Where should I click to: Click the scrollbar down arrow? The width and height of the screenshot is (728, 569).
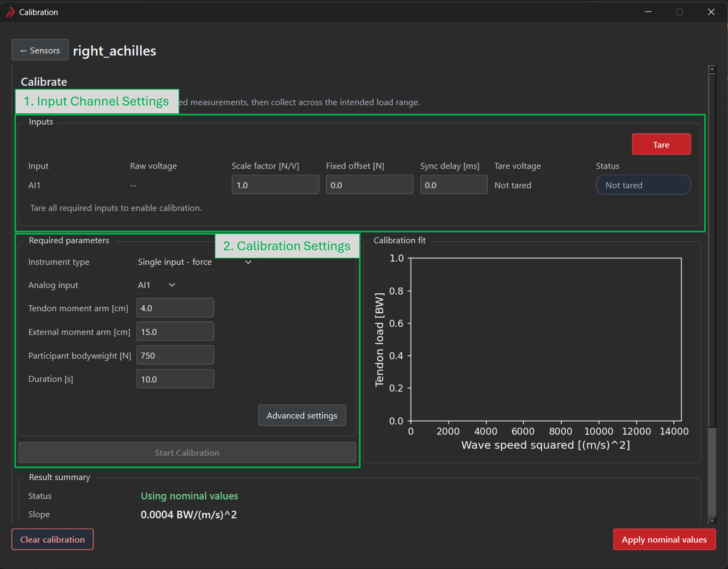tap(712, 520)
